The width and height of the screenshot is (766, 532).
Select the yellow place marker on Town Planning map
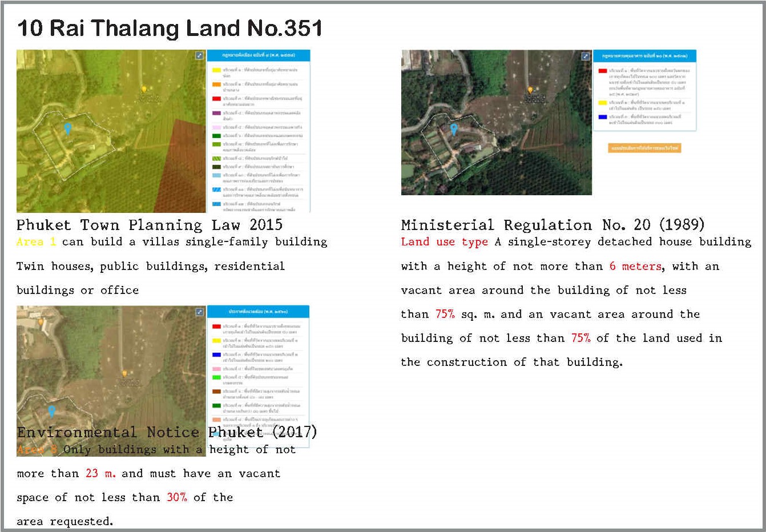144,89
